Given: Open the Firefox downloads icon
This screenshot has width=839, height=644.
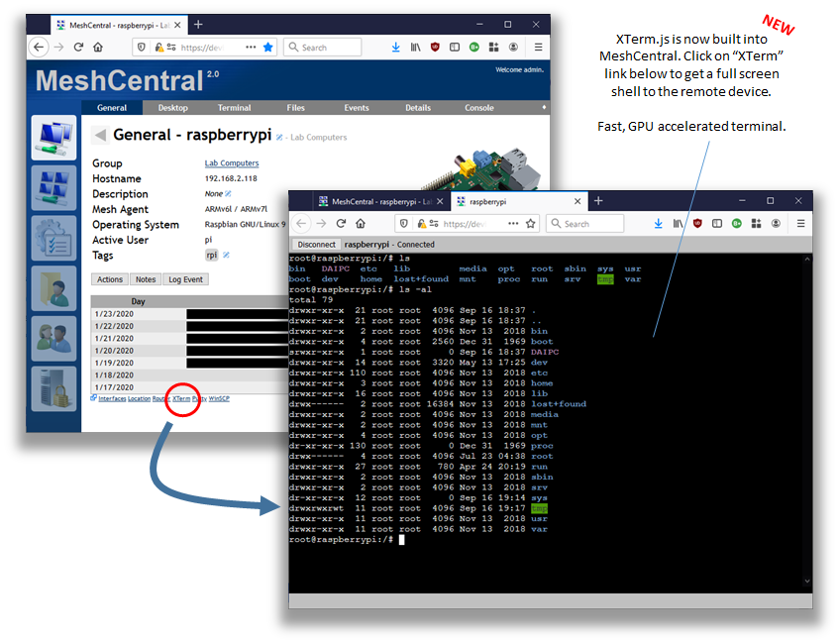Looking at the screenshot, I should coord(395,47).
